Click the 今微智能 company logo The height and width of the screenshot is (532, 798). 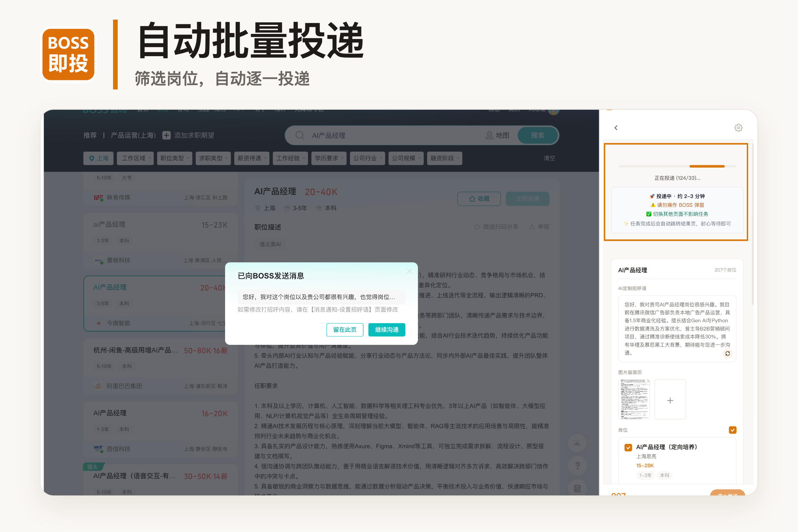coord(98,323)
